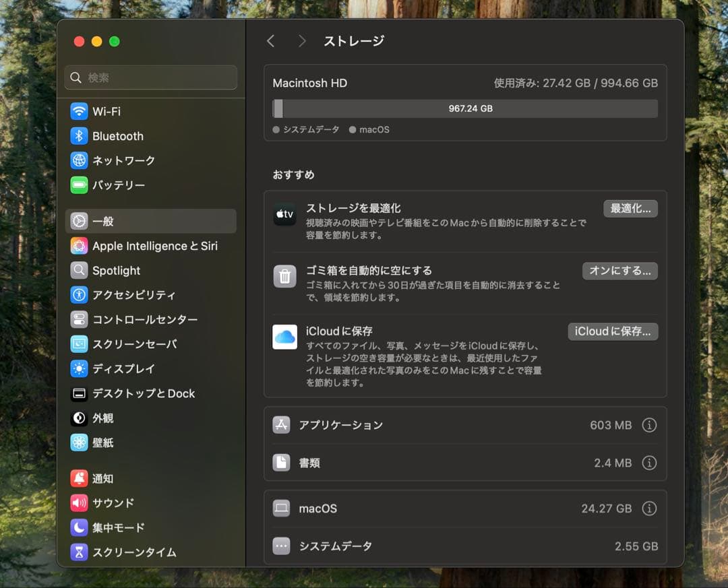Go back with the left chevron
Viewport: 728px width, 588px height.
pos(271,41)
